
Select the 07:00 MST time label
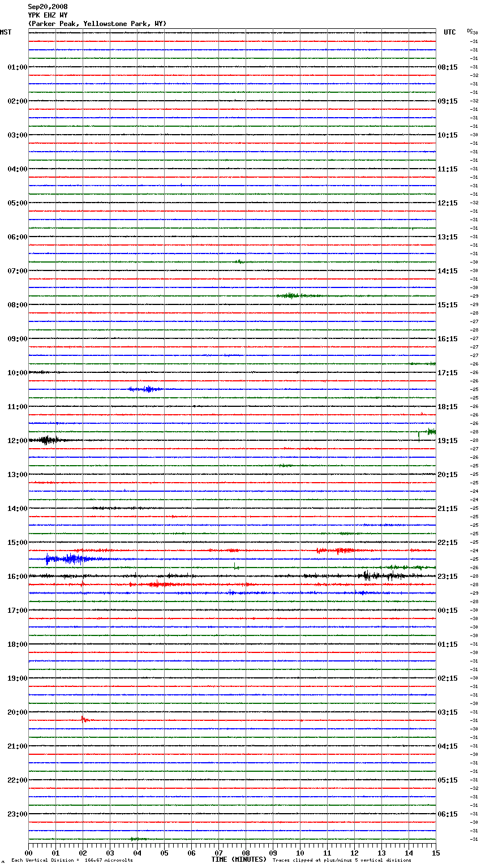pos(17,271)
